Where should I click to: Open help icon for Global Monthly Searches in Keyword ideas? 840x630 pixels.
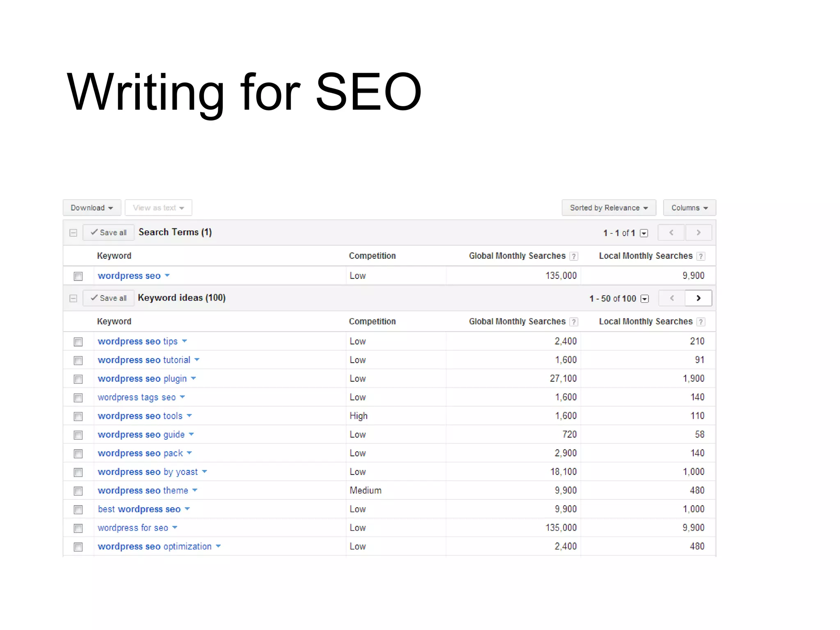pyautogui.click(x=574, y=322)
